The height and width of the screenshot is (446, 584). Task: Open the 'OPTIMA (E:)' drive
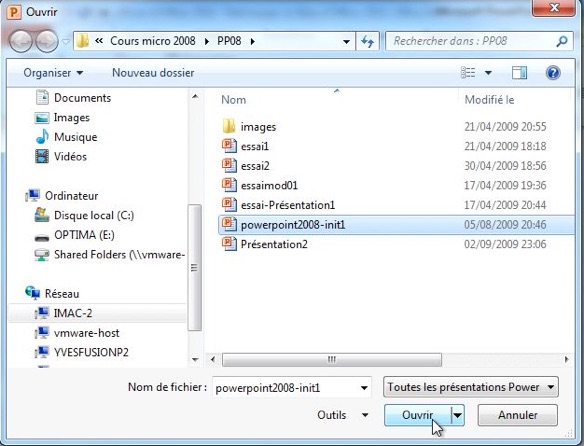(x=74, y=235)
